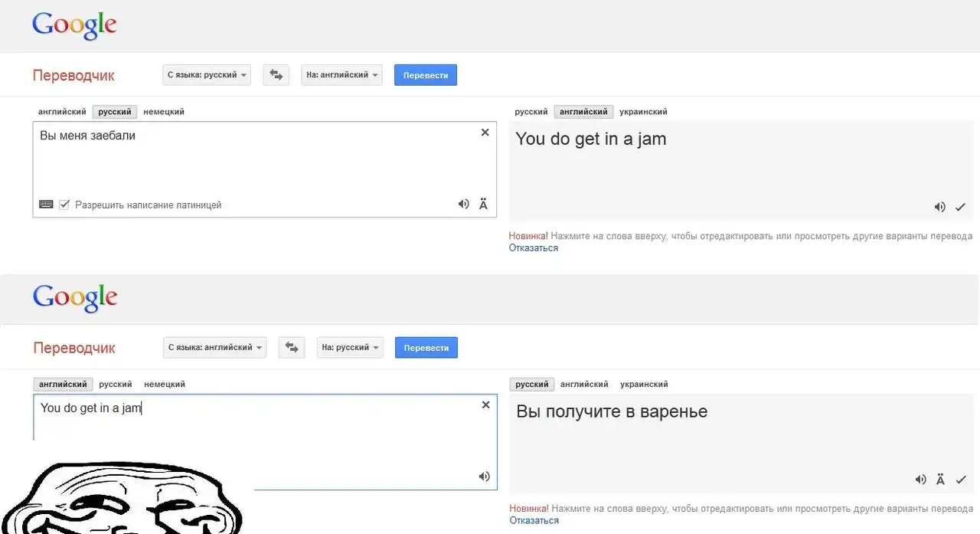Click the Ä icon in bottom result box

940,480
